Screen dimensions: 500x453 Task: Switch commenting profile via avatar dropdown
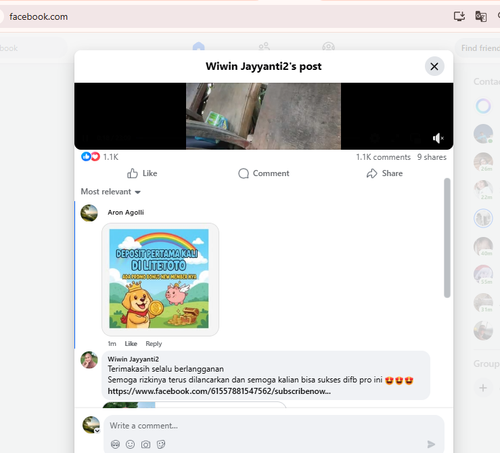[97, 431]
